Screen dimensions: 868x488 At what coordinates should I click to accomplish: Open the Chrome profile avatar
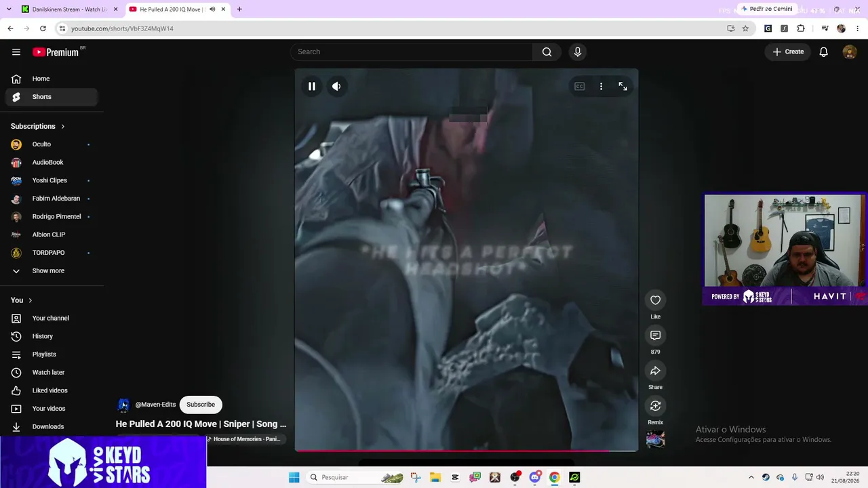(x=842, y=28)
